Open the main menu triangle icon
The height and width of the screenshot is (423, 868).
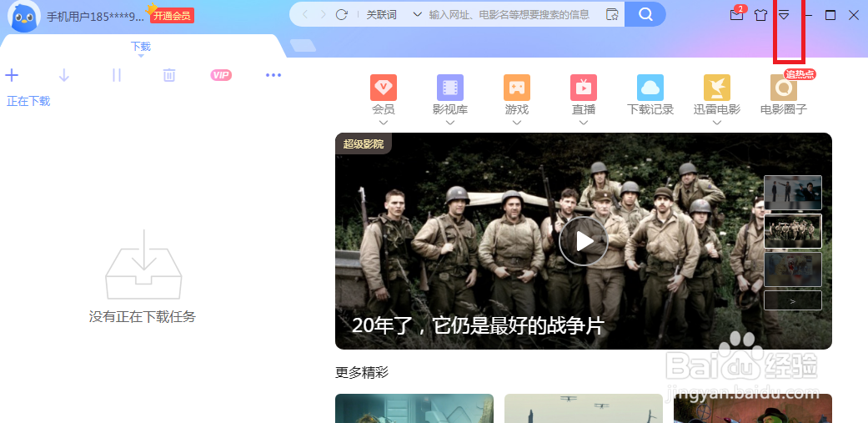click(x=784, y=15)
